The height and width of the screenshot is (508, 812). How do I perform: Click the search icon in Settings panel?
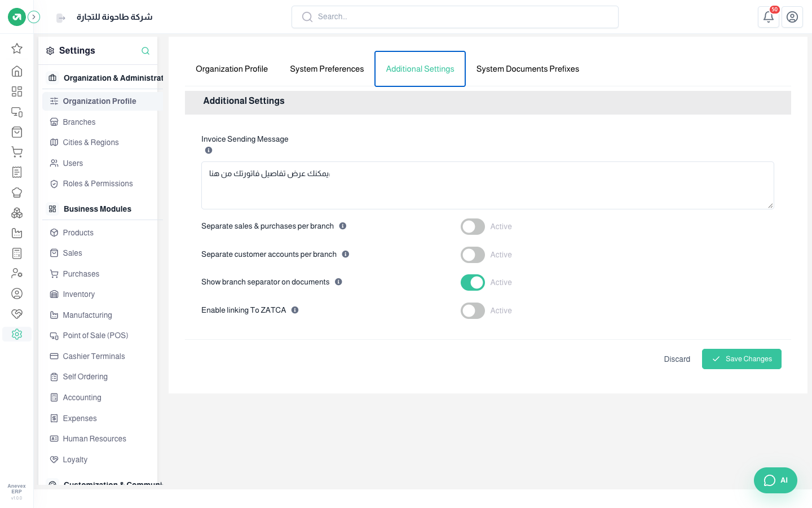tap(145, 51)
